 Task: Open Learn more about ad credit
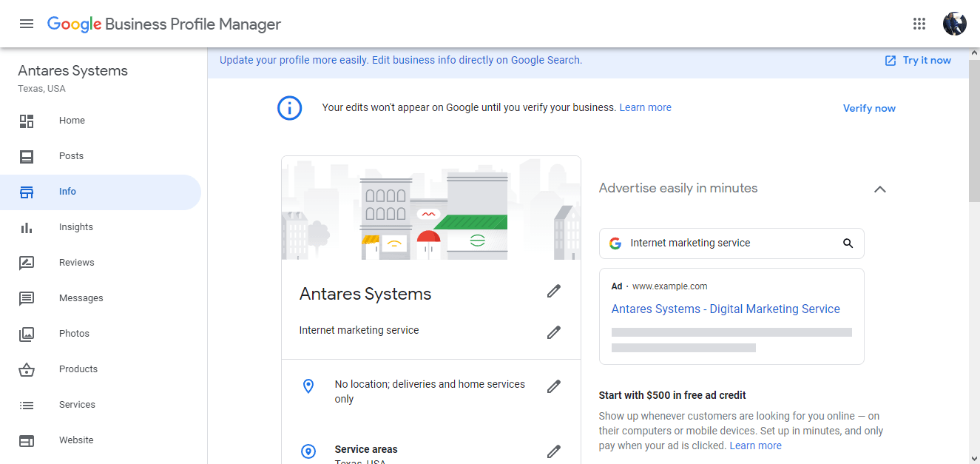[755, 445]
